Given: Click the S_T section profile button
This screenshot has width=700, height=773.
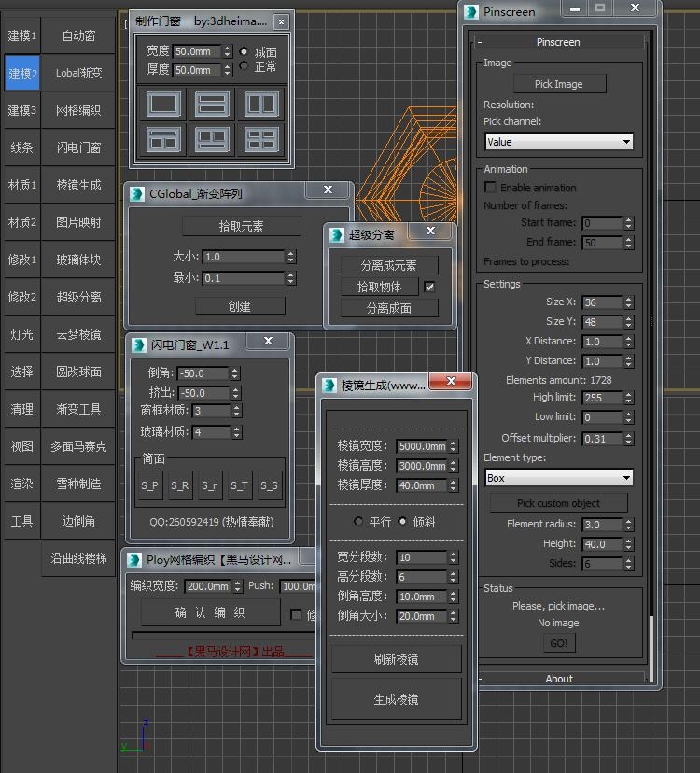Looking at the screenshot, I should pyautogui.click(x=240, y=485).
